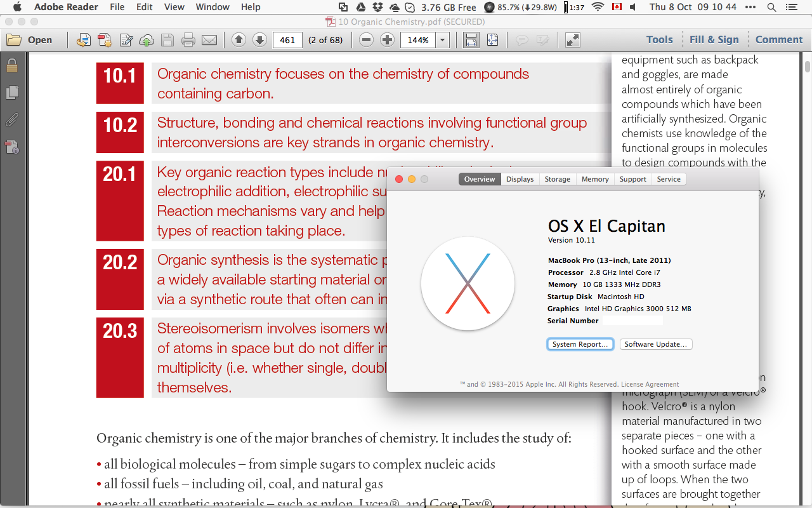Click the fit one full page icon
The width and height of the screenshot is (812, 508).
coord(492,40)
